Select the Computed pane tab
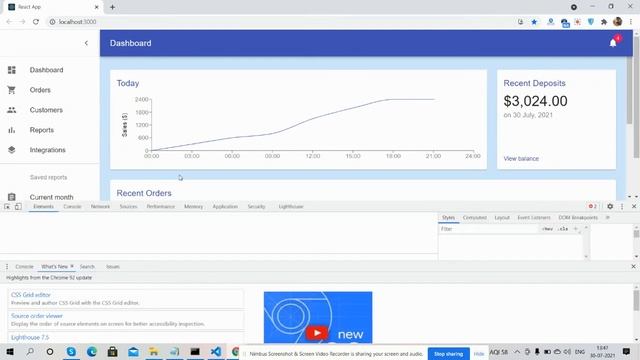Viewport: 640px width, 360px height. coord(475,218)
